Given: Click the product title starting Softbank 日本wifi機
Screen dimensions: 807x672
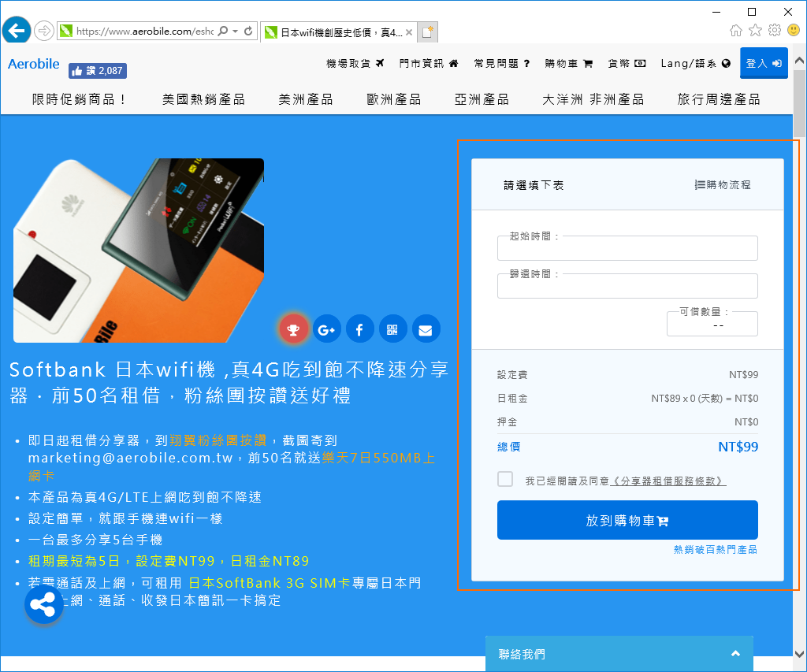Looking at the screenshot, I should [229, 382].
